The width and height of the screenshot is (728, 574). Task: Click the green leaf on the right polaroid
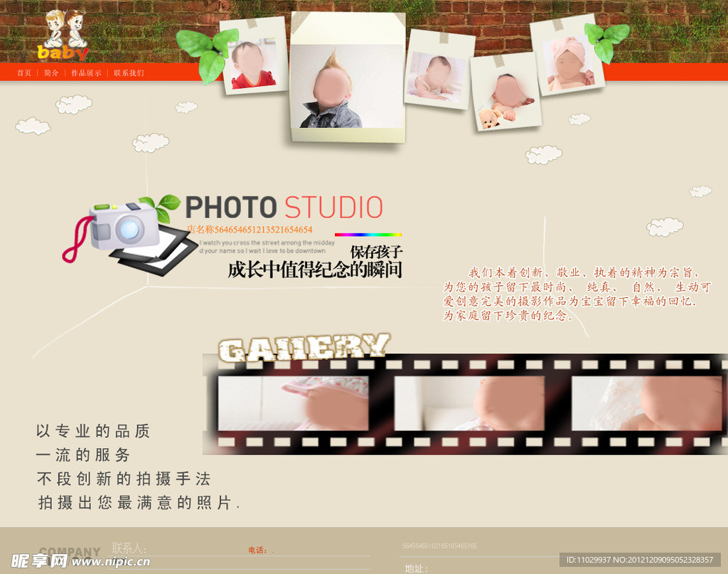[606, 40]
